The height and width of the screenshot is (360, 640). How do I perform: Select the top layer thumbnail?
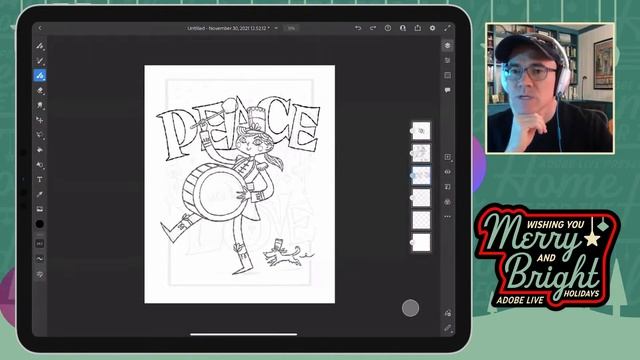[421, 131]
